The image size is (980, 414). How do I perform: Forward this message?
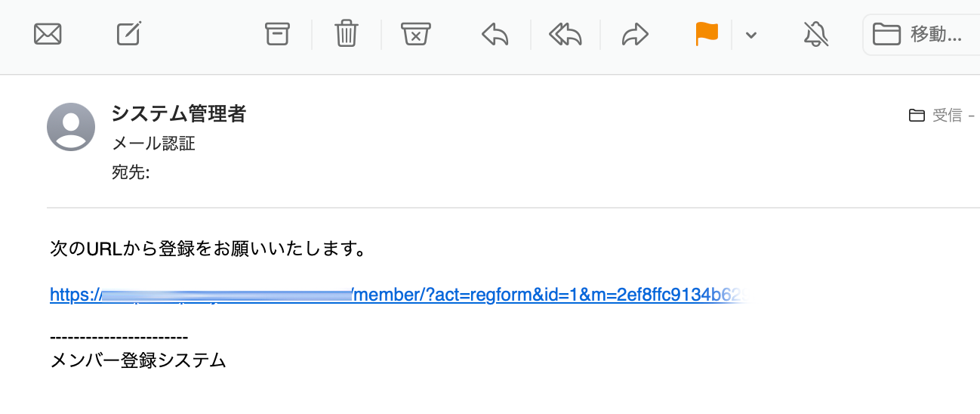click(635, 34)
